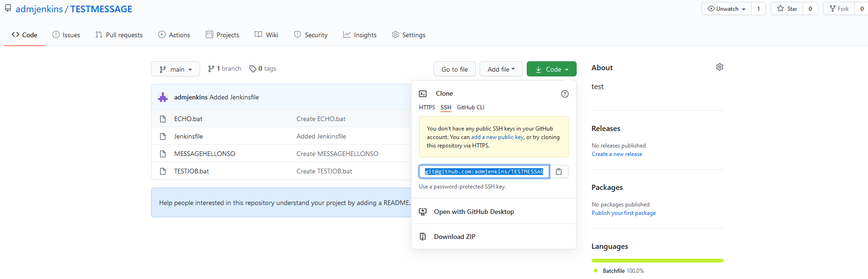
Task: Switch clone method to HTTPS
Action: click(427, 107)
